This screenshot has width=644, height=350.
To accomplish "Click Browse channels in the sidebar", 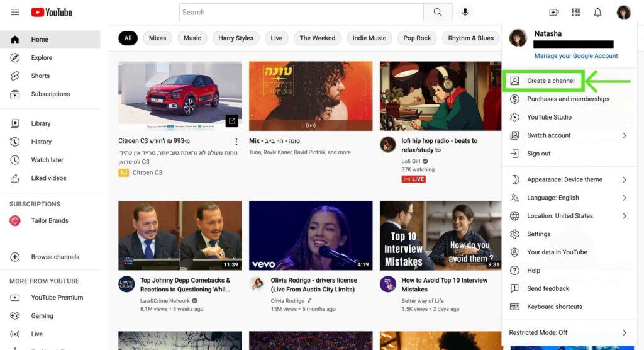I will click(x=55, y=257).
